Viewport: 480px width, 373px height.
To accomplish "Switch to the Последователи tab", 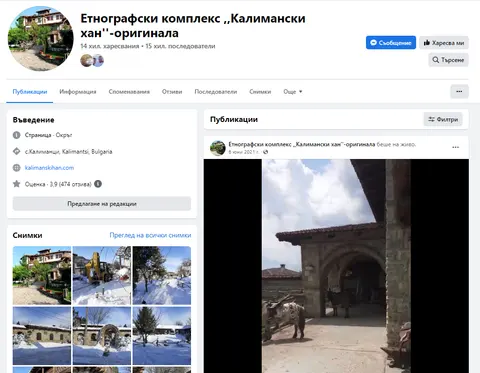I will click(216, 92).
